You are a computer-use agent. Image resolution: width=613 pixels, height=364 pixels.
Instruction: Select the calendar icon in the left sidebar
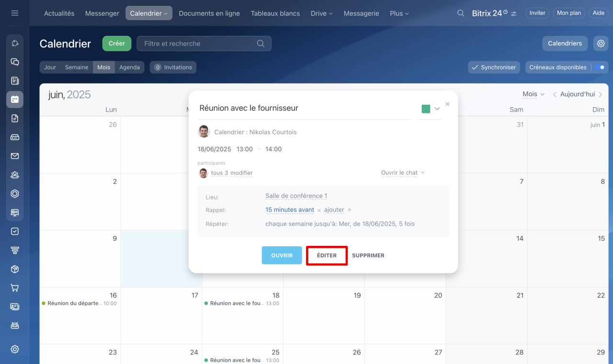pyautogui.click(x=15, y=99)
